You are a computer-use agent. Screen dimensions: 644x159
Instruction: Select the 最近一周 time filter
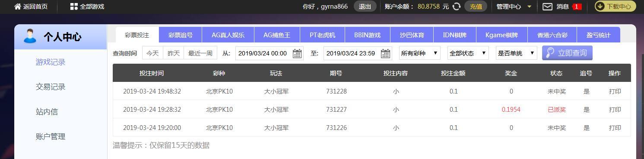coord(200,53)
